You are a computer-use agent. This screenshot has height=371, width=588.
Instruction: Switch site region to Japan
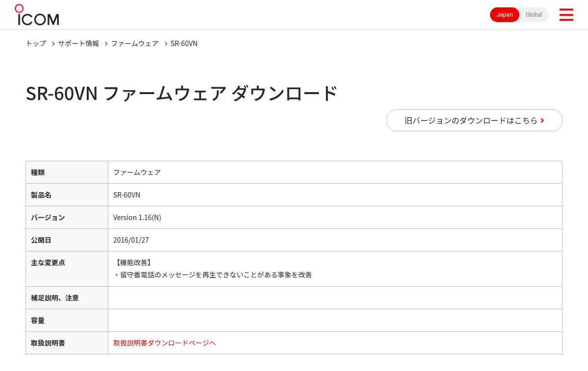click(505, 15)
